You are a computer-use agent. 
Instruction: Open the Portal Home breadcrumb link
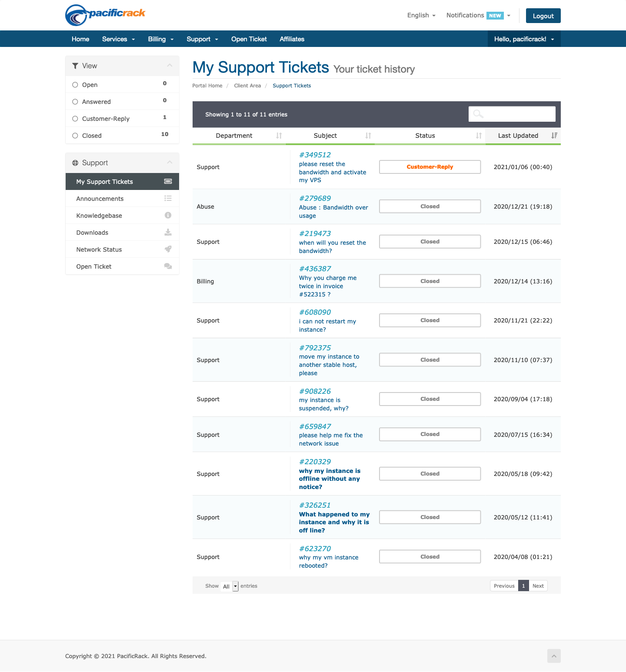tap(207, 86)
